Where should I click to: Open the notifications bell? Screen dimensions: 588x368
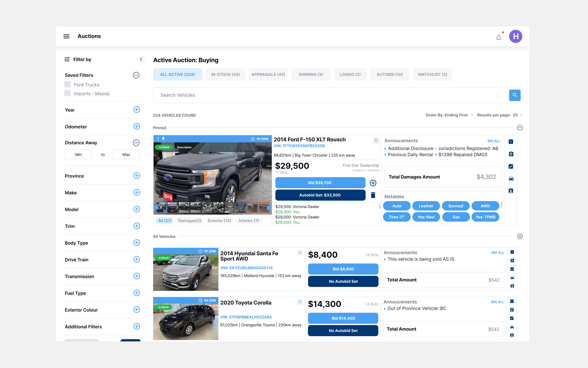pyautogui.click(x=498, y=38)
